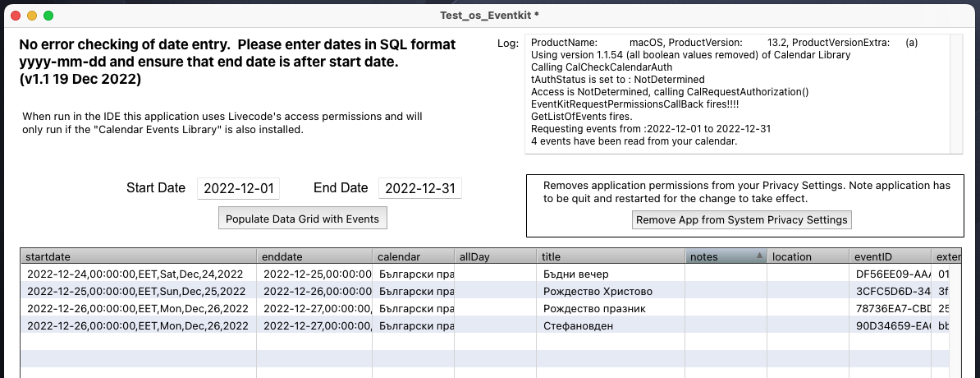
Task: Click the eventID column header
Action: pos(891,256)
